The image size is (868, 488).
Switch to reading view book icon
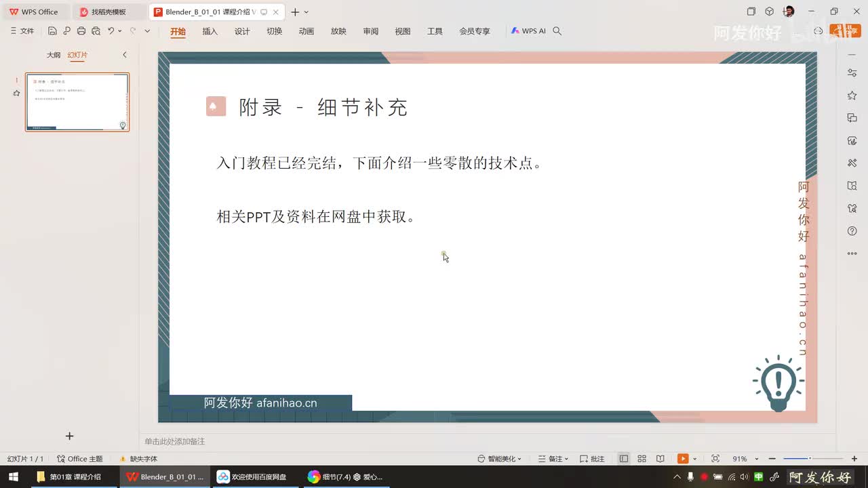(660, 459)
